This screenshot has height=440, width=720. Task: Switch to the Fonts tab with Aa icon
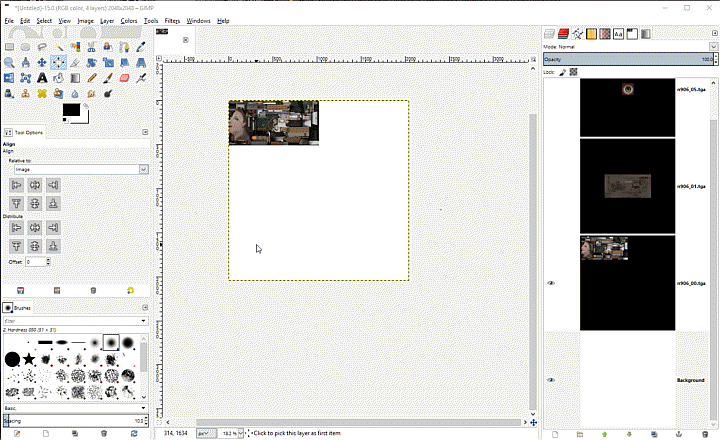click(619, 34)
